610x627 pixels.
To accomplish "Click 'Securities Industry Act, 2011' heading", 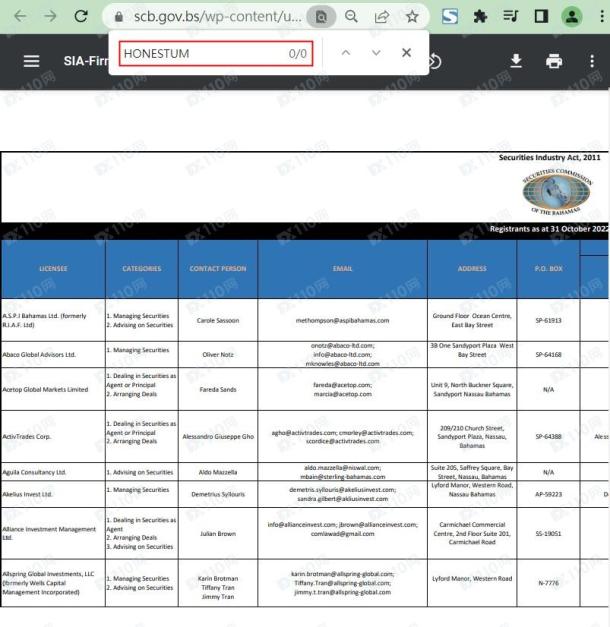I will [549, 158].
